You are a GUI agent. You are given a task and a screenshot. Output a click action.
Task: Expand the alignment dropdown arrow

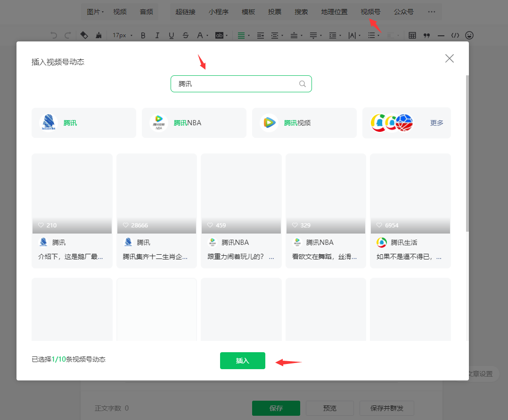pos(249,36)
